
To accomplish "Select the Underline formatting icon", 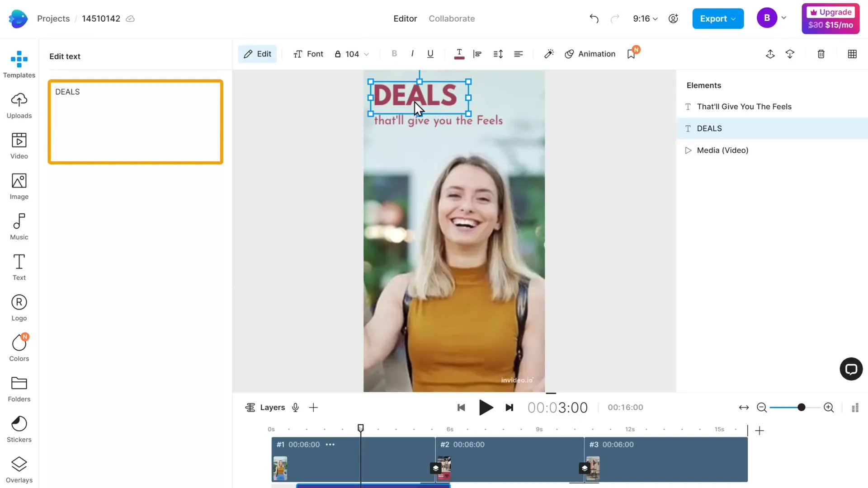I will [430, 54].
